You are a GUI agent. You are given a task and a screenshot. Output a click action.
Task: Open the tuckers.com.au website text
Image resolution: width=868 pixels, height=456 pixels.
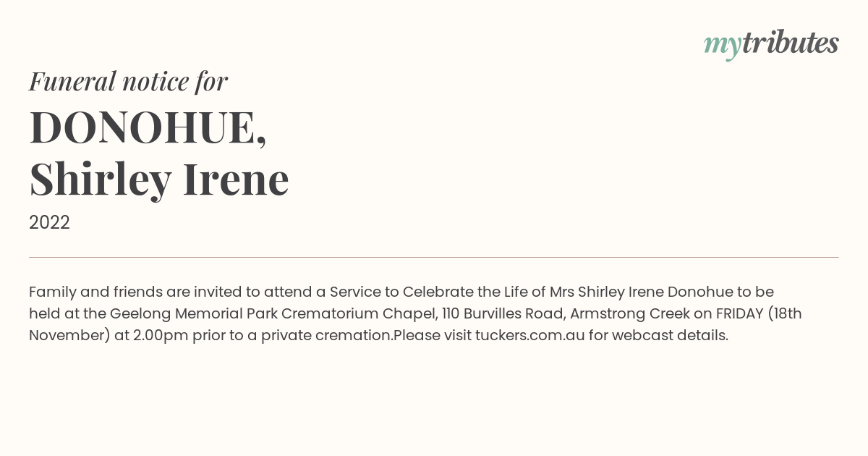click(529, 336)
